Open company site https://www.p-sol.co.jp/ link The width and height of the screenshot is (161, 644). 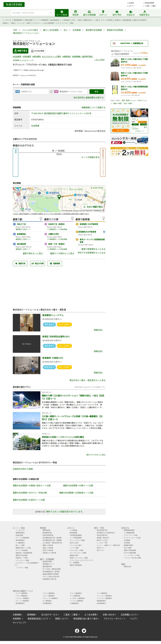[34, 70]
